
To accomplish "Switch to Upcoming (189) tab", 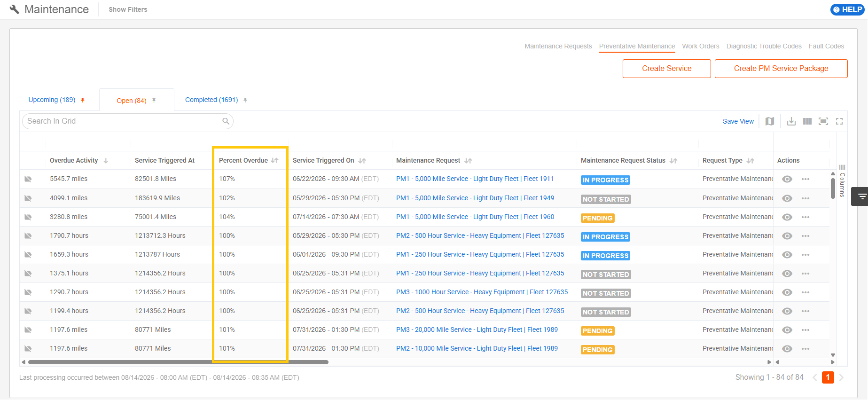I will pyautogui.click(x=52, y=100).
